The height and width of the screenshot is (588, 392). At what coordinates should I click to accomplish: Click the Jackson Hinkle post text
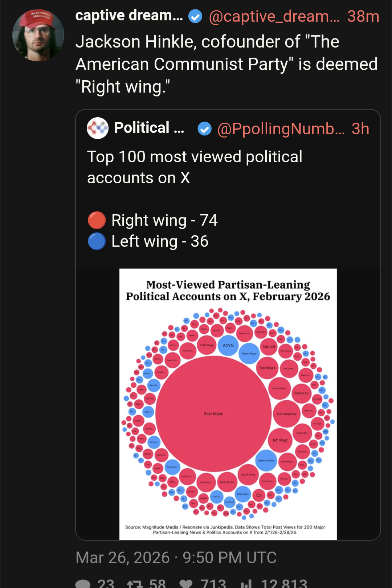(226, 64)
